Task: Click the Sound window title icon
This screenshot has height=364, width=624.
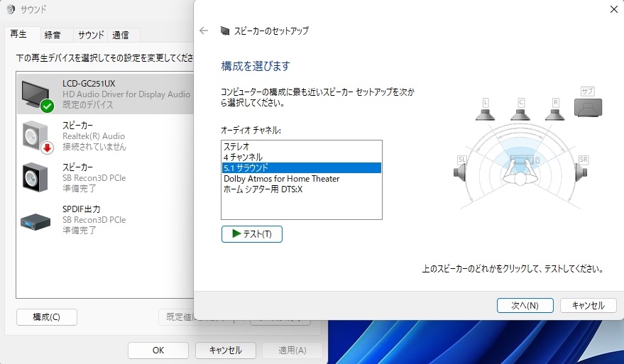Action: point(11,9)
